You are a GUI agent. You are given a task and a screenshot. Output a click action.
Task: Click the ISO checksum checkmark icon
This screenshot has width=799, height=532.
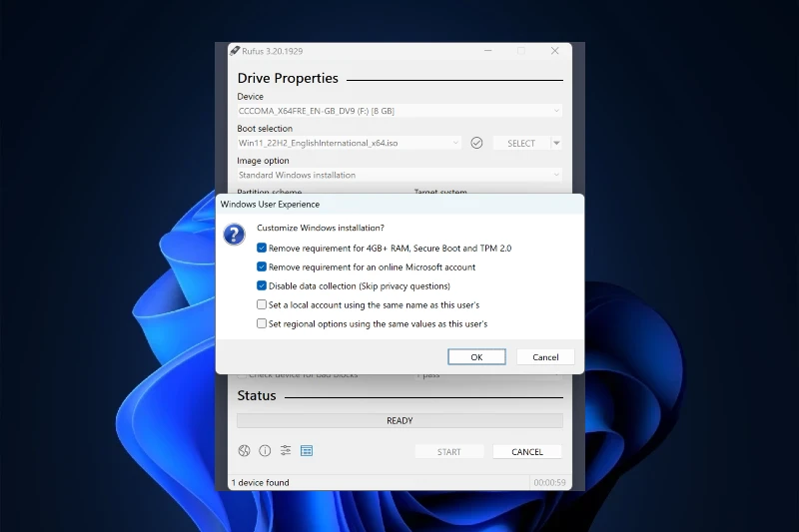pos(476,143)
